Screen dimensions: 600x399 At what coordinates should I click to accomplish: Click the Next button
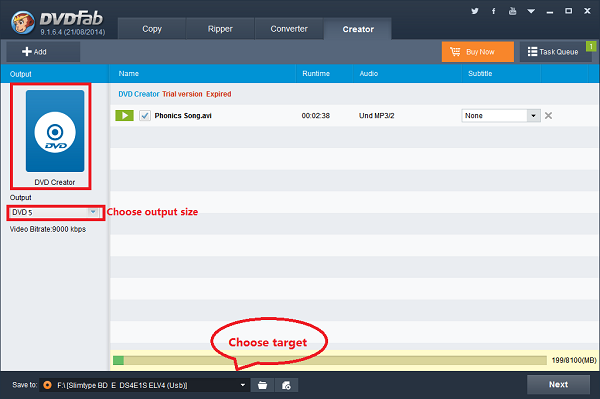[558, 384]
